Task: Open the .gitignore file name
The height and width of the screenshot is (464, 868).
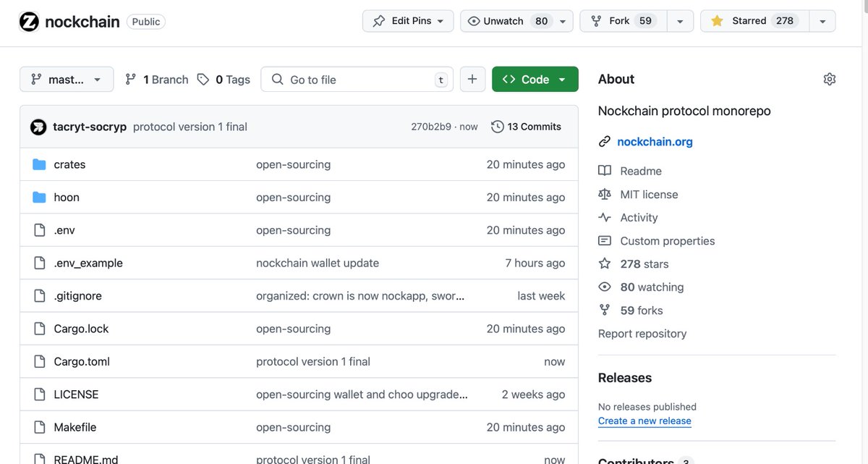Action: (77, 295)
